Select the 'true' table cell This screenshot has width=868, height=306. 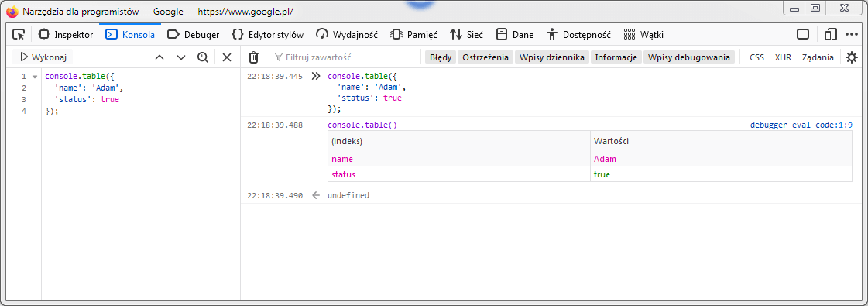coord(721,174)
